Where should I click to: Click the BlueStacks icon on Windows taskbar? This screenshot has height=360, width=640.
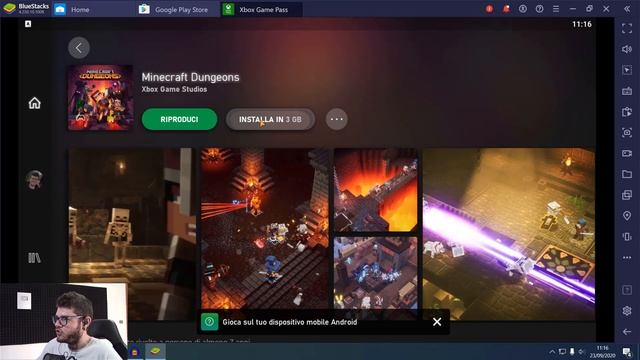point(155,351)
